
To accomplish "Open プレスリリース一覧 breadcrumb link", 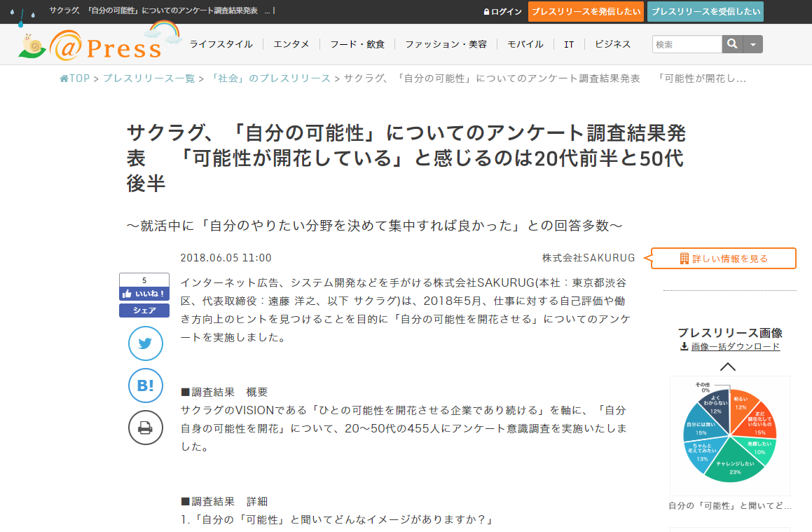I will (149, 79).
